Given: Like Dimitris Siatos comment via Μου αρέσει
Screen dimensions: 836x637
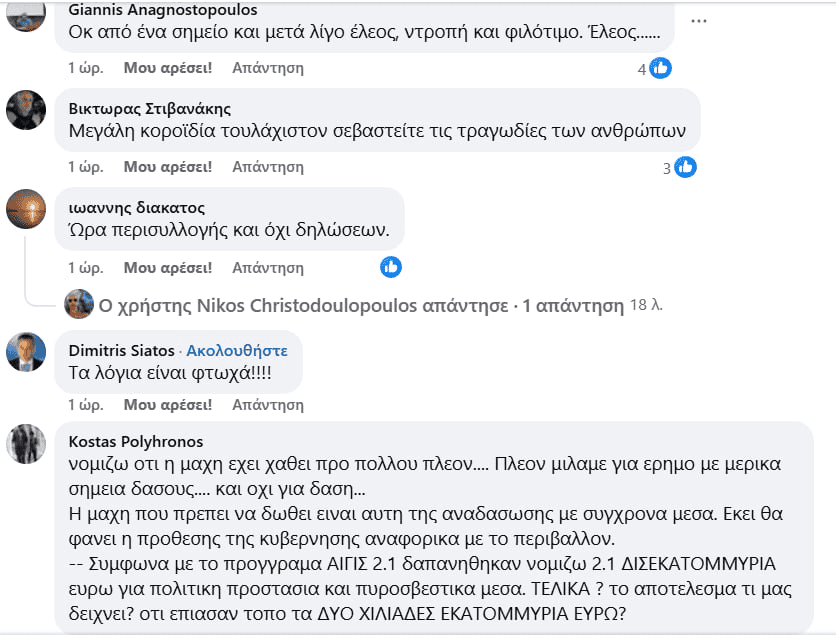Looking at the screenshot, I should pos(168,405).
